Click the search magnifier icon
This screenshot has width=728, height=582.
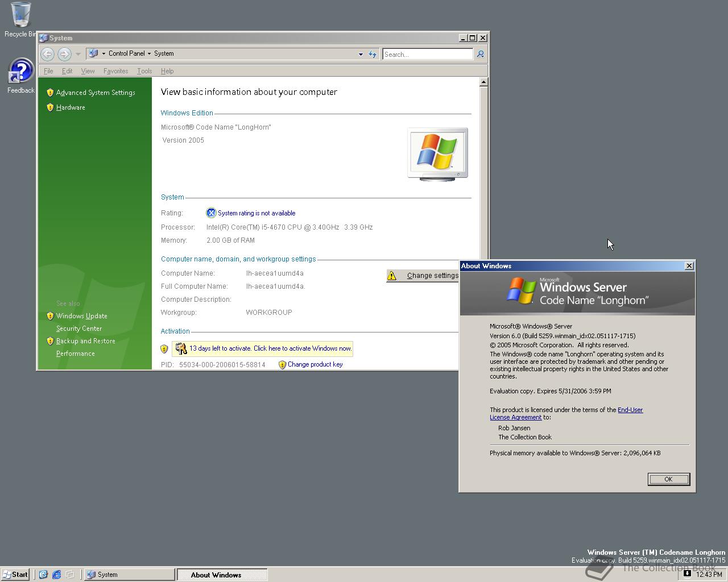(481, 54)
